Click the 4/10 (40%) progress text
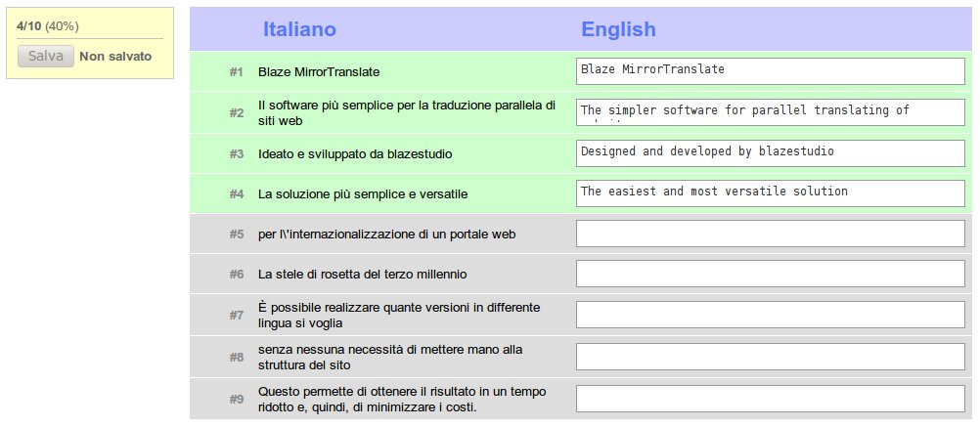This screenshot has height=427, width=980. click(48, 26)
